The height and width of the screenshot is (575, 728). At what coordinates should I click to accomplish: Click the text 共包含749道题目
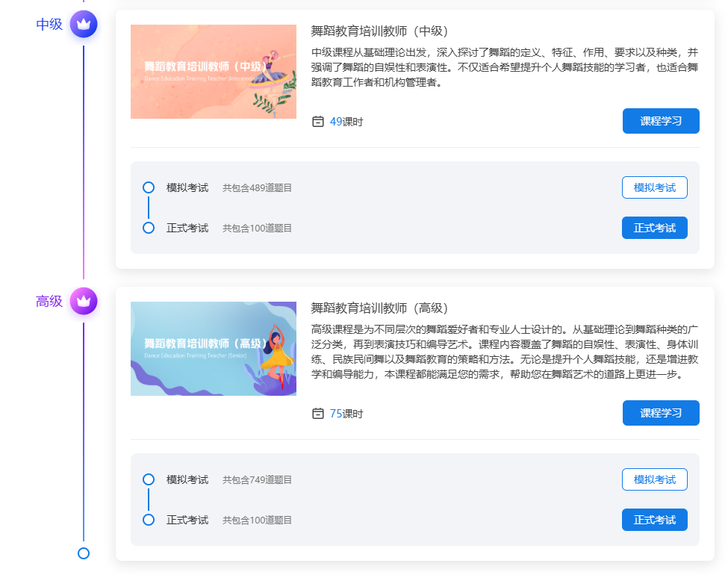pyautogui.click(x=257, y=479)
